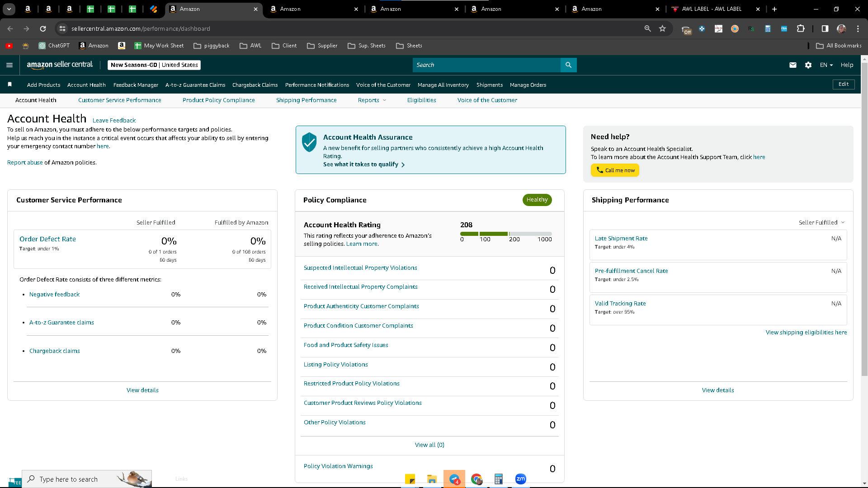Open the piggyback bookmarks folder
This screenshot has height=488, width=868.
tap(211, 46)
